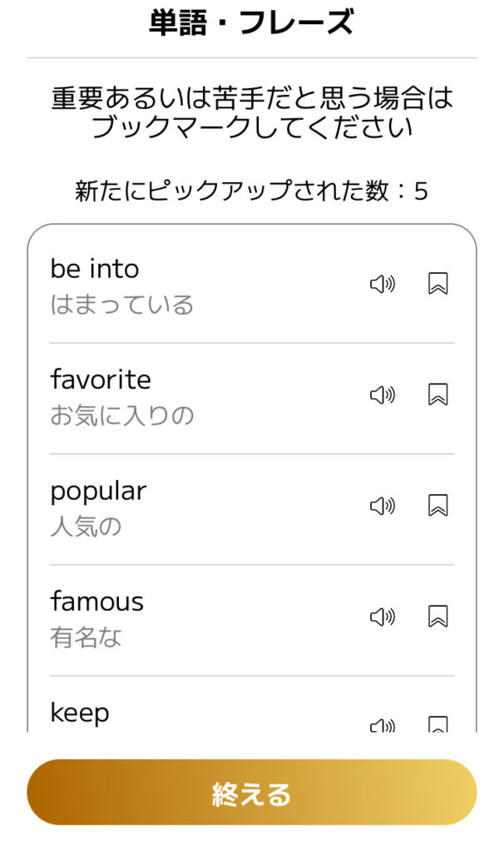Play pronunciation audio for "popular"
The image size is (504, 852).
coord(381,505)
